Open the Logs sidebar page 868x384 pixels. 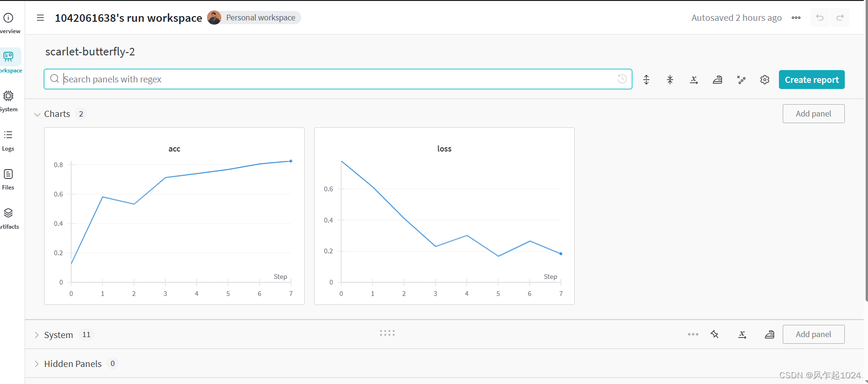[9, 140]
